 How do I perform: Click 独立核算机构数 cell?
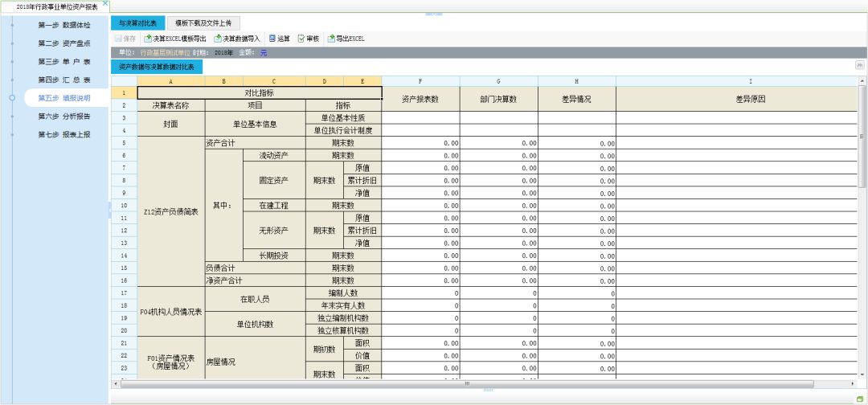point(343,330)
